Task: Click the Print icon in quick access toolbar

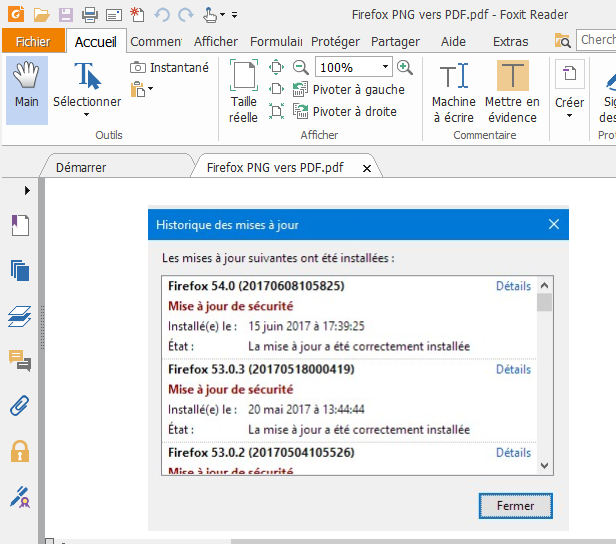Action: point(90,15)
